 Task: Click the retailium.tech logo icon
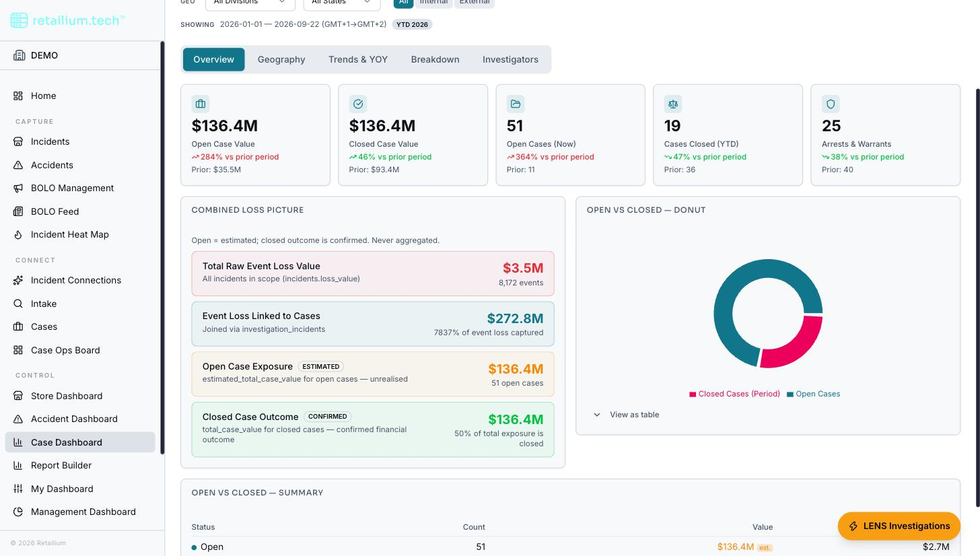coord(19,20)
